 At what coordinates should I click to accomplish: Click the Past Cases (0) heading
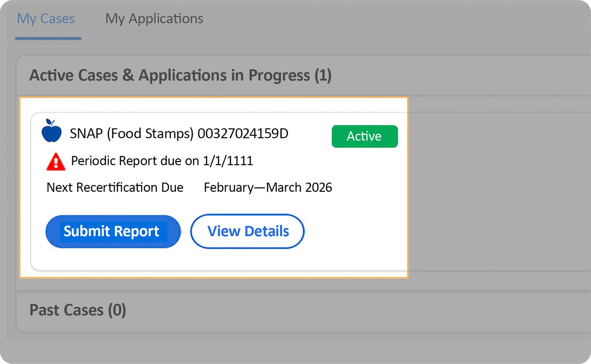(78, 310)
